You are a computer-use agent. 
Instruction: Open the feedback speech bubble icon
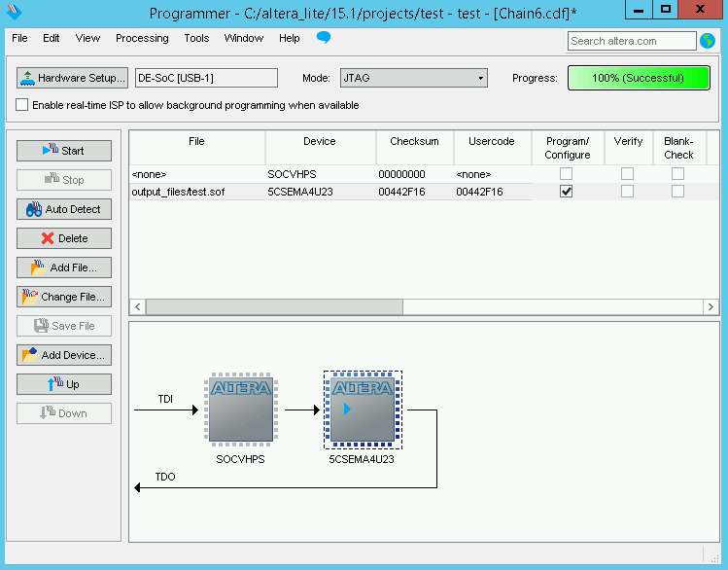(x=323, y=37)
